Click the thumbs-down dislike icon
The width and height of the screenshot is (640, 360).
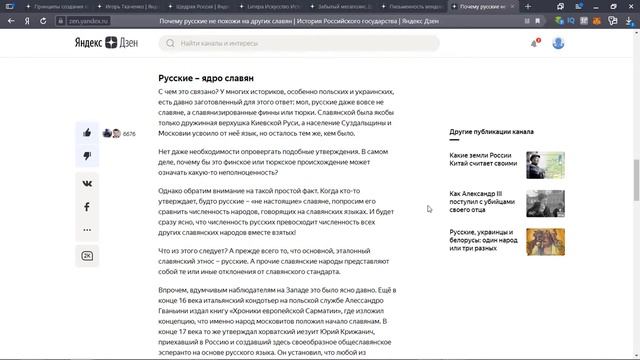pos(87,156)
